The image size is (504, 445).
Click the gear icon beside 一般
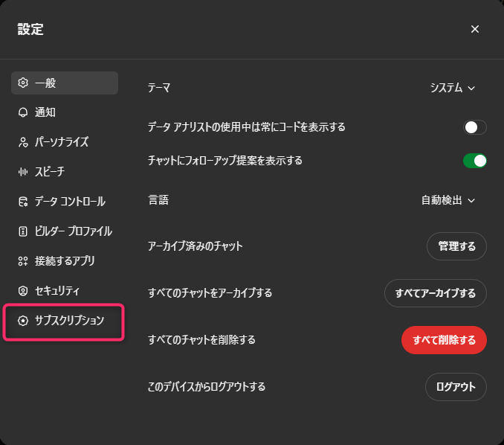point(23,83)
